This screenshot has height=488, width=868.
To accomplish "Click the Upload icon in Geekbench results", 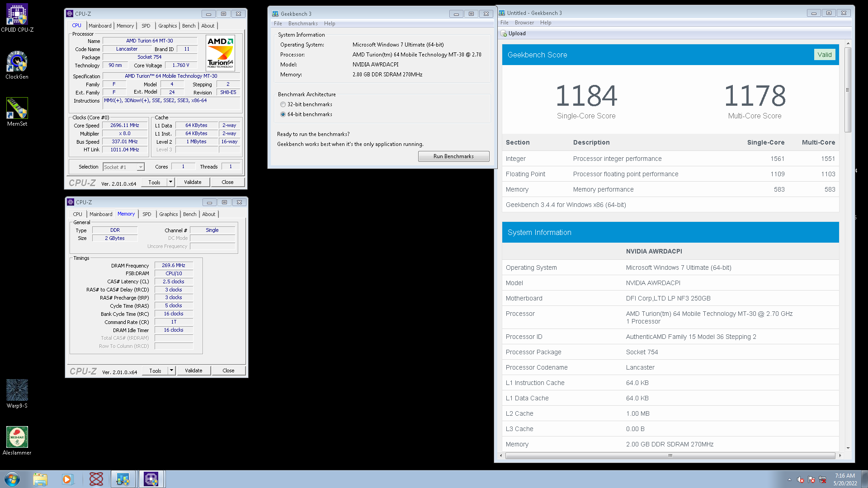I will pyautogui.click(x=504, y=33).
